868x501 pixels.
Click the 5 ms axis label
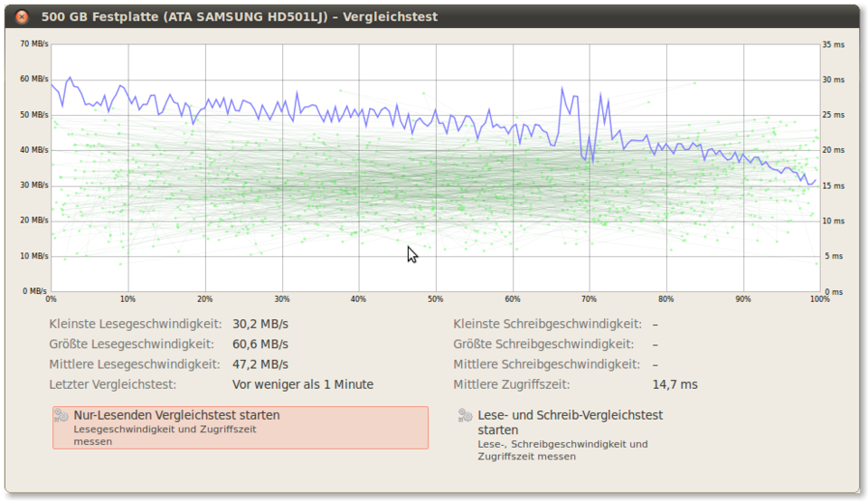[x=833, y=256]
